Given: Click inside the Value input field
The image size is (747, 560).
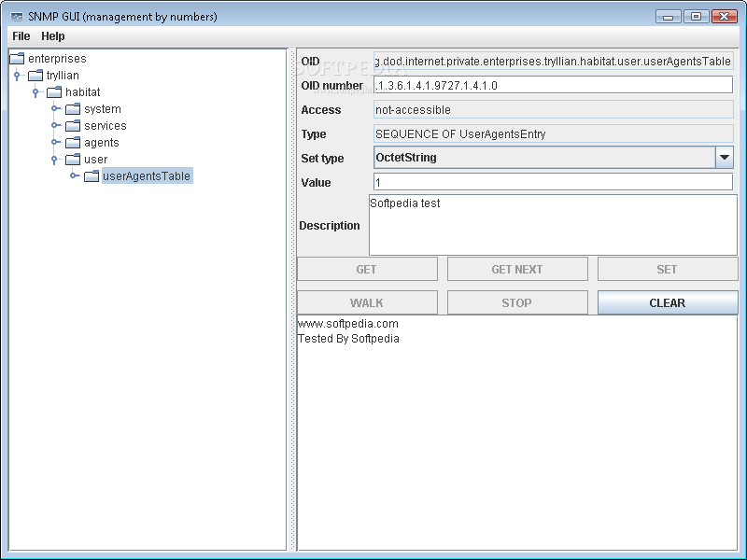Looking at the screenshot, I should pyautogui.click(x=551, y=182).
